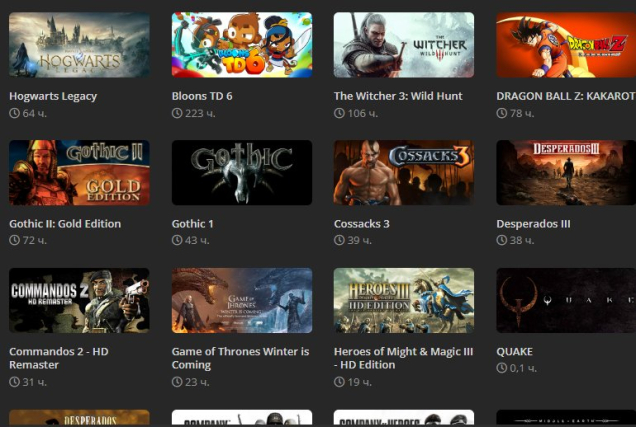636x427 pixels.
Task: Open Game of Thrones Winter is Coming cover
Action: (x=242, y=300)
